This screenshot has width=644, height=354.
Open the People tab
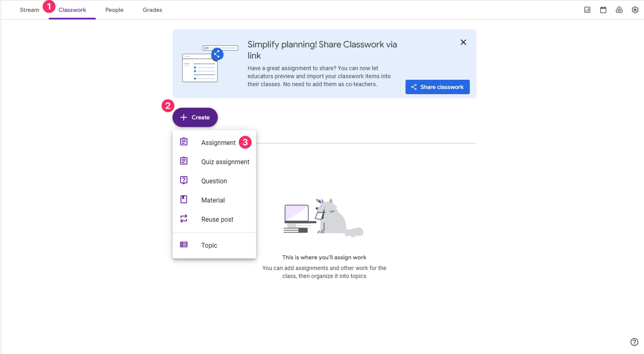coord(114,10)
